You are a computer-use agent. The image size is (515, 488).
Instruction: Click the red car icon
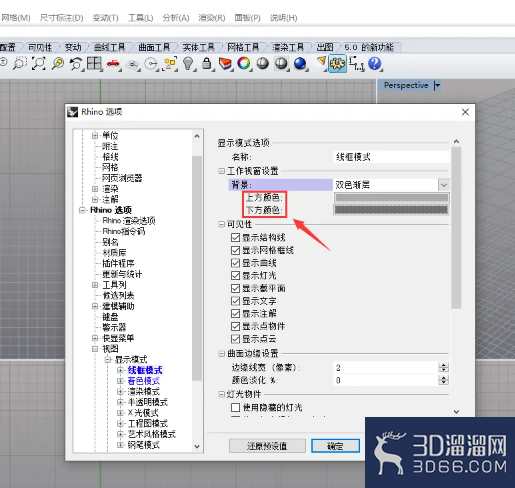113,64
